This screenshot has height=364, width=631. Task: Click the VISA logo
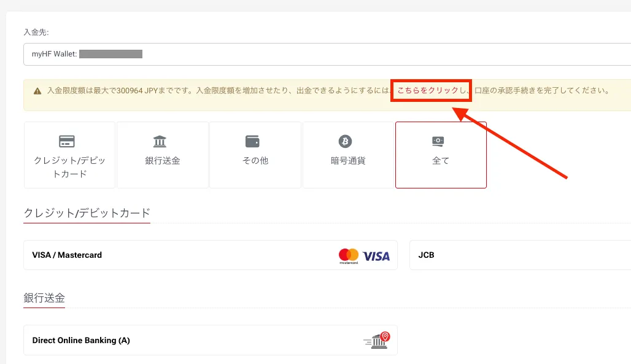click(376, 256)
